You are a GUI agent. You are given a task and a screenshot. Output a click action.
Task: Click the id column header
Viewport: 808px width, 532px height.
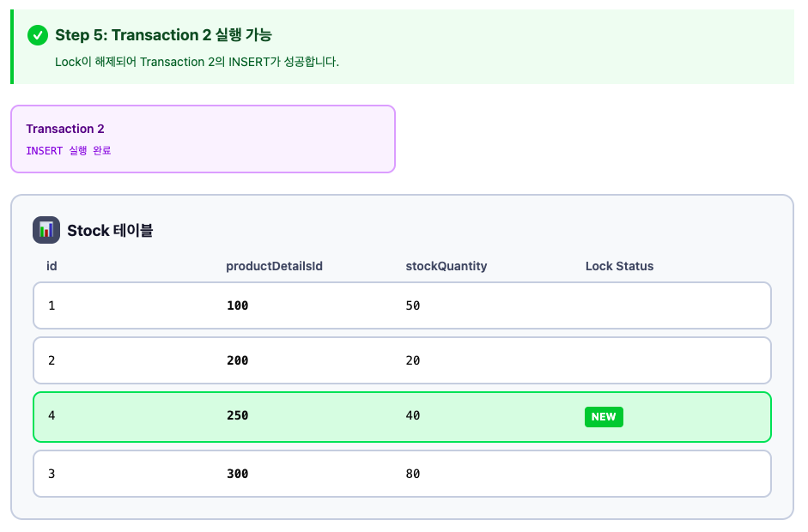coord(52,266)
